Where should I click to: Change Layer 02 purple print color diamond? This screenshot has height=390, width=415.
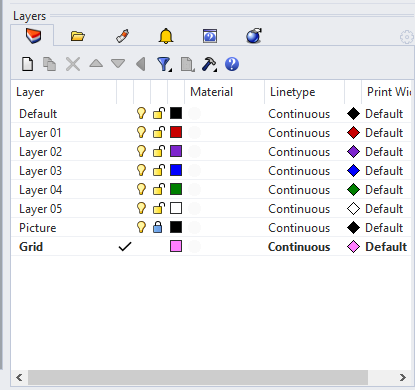coord(353,151)
